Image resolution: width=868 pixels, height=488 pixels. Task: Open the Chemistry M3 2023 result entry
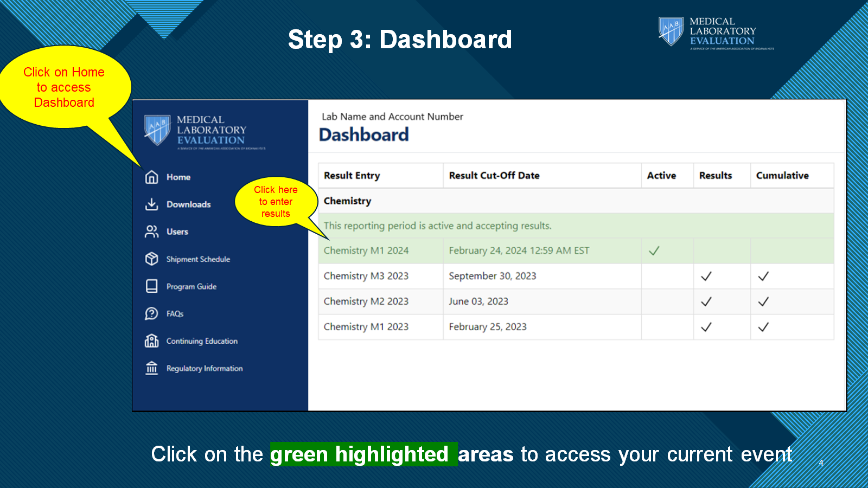click(366, 276)
